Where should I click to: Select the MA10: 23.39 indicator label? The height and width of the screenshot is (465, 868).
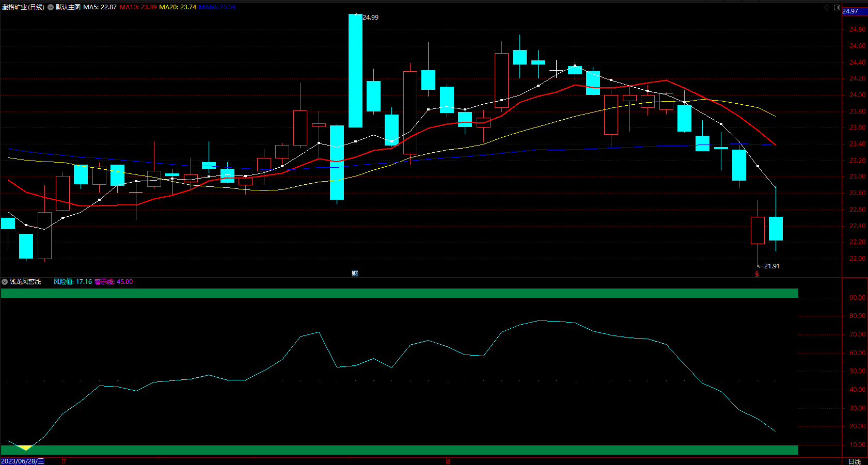138,7
